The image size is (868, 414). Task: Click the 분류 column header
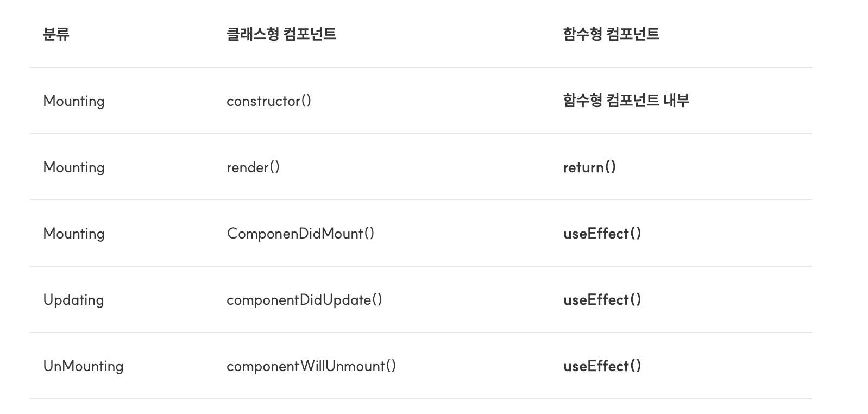pyautogui.click(x=56, y=34)
